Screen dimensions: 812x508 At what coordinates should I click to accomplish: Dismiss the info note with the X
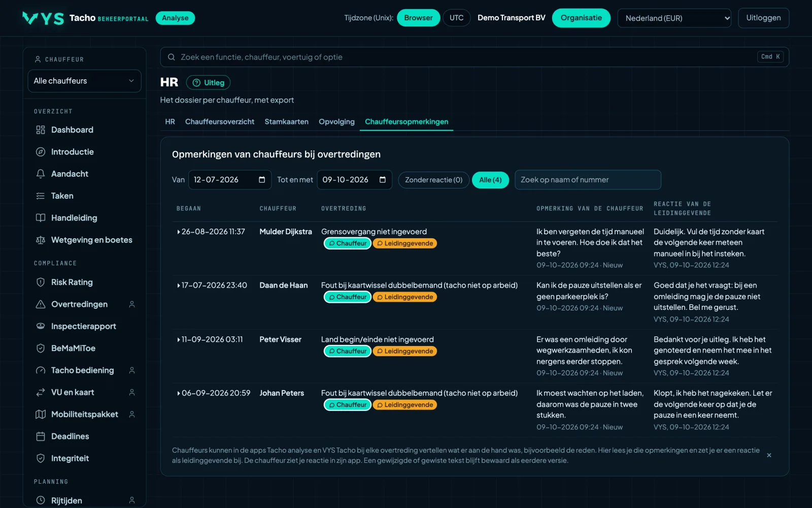click(769, 455)
